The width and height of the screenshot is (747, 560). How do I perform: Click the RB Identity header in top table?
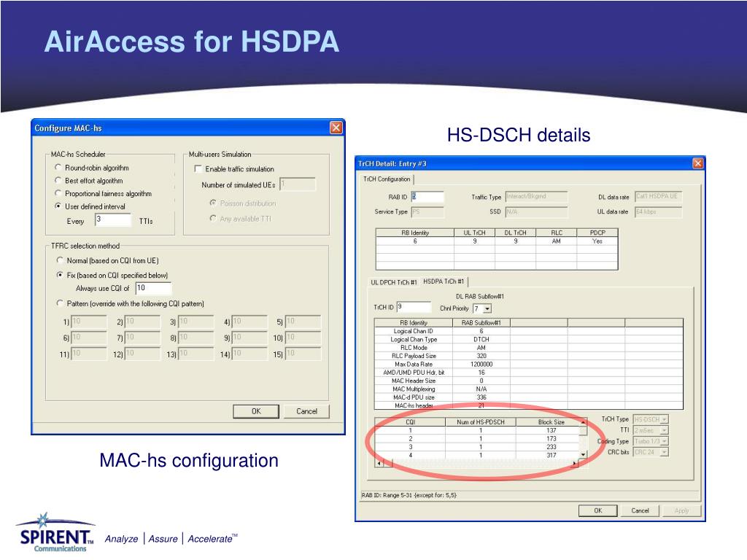415,233
